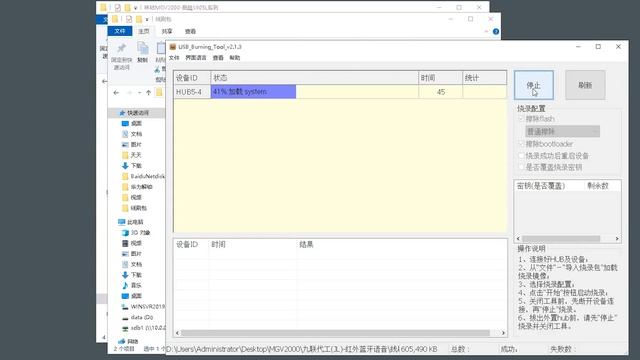Screen dimensions: 640x360
Task: Click the USB Burning Tool title bar icon
Action: 173,47
